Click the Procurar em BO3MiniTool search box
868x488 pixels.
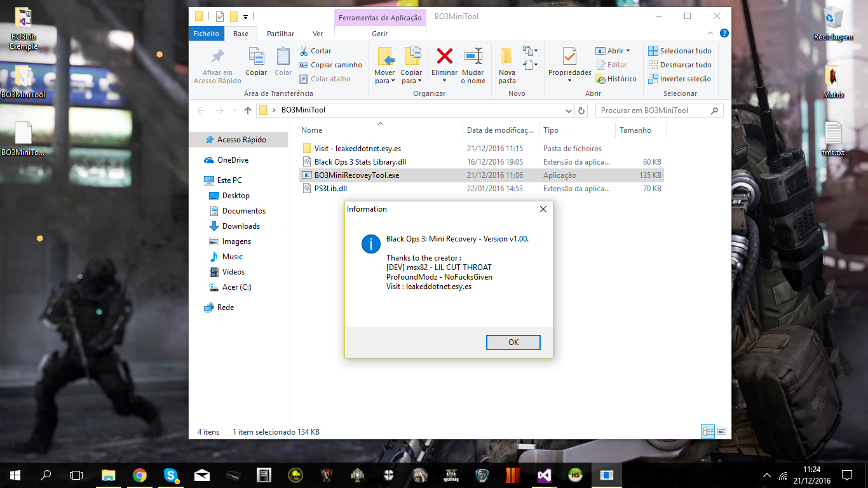[653, 111]
